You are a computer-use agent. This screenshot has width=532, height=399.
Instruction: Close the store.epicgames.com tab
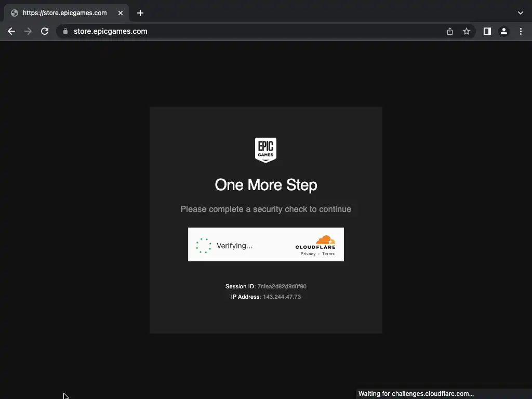pyautogui.click(x=121, y=13)
